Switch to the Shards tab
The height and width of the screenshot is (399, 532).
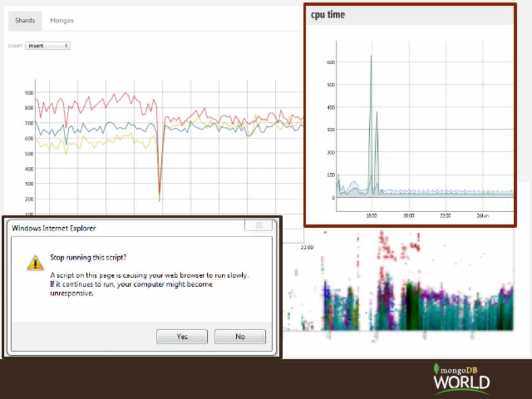coord(25,21)
